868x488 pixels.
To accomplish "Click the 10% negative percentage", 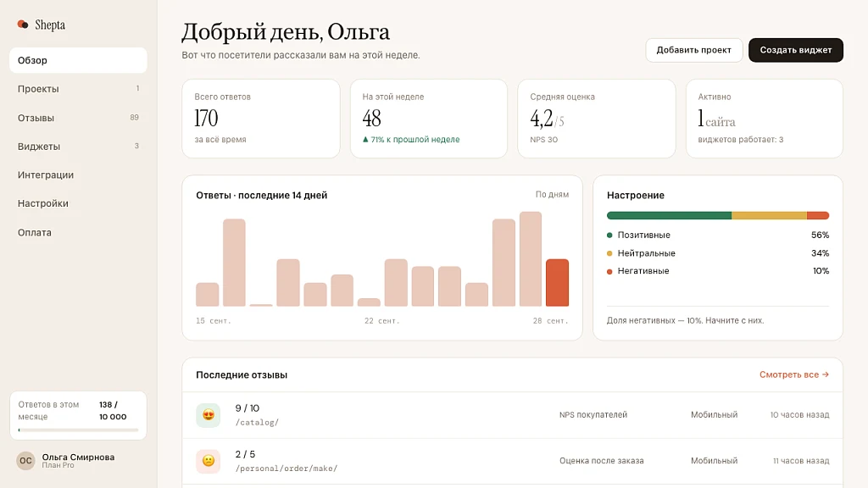I will coord(821,271).
